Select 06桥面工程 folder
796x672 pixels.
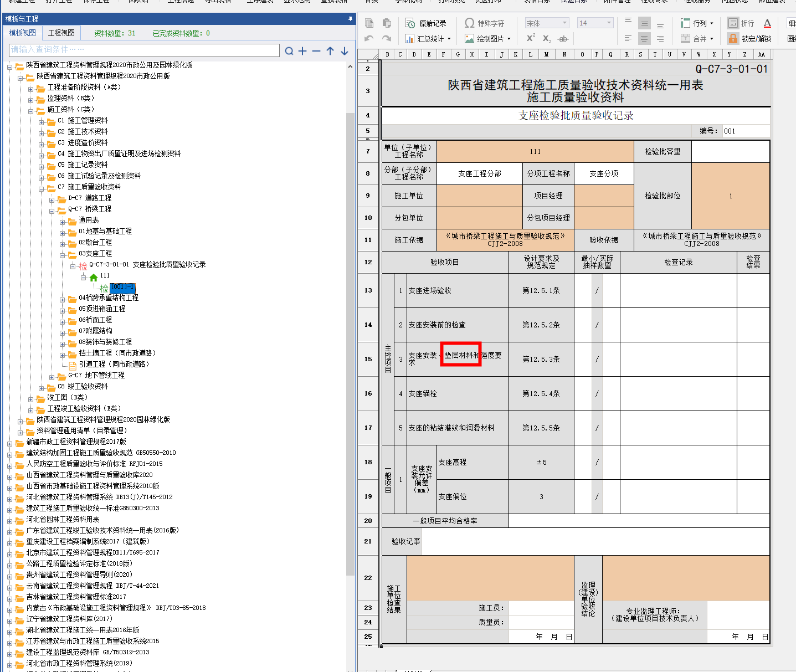pyautogui.click(x=95, y=320)
